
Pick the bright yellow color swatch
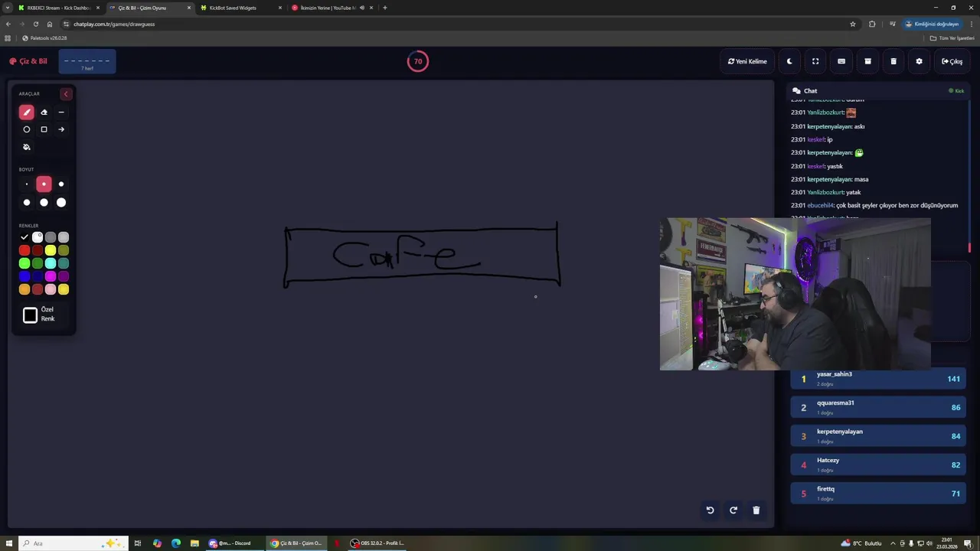click(x=51, y=250)
